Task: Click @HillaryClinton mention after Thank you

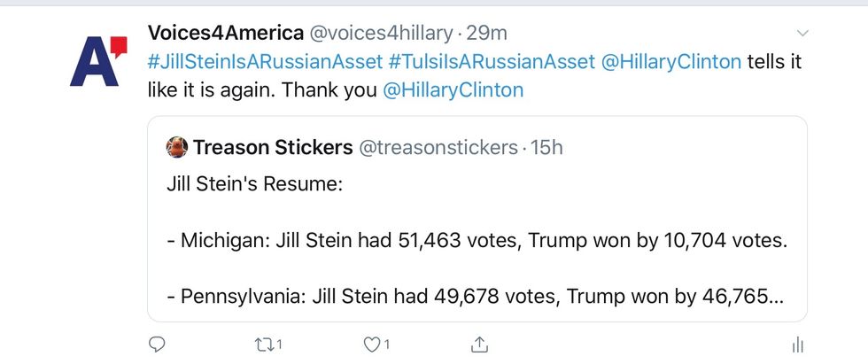Action: [x=453, y=90]
